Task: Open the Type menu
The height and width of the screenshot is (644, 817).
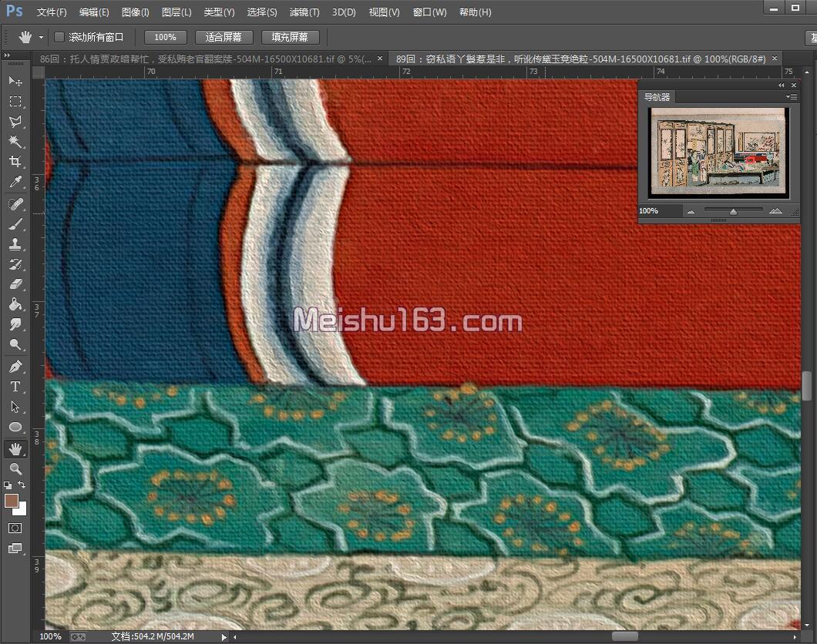Action: (219, 12)
